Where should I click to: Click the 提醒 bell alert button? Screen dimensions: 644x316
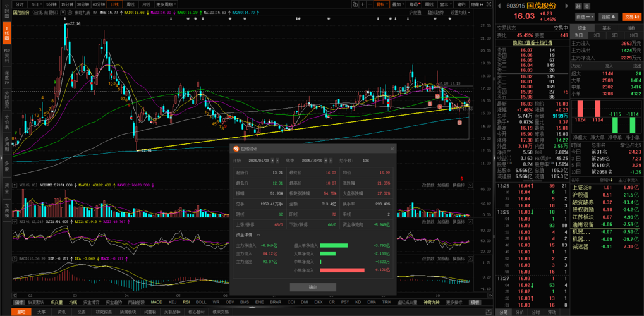(608, 17)
